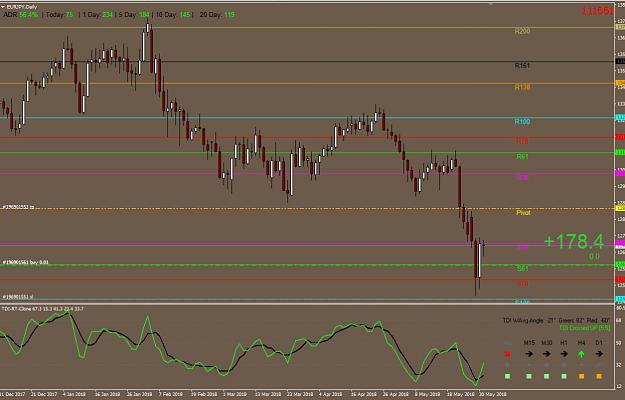The image size is (625, 400).
Task: Click the R161 level label
Action: (x=522, y=65)
